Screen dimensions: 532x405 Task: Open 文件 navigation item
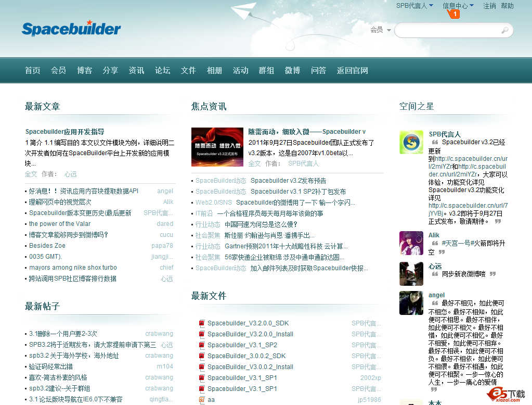[188, 70]
